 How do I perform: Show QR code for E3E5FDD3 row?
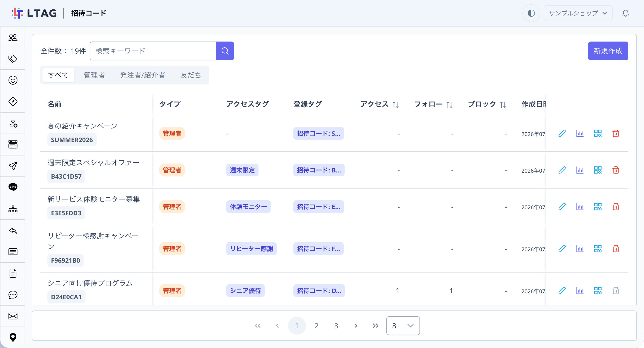[x=598, y=207]
